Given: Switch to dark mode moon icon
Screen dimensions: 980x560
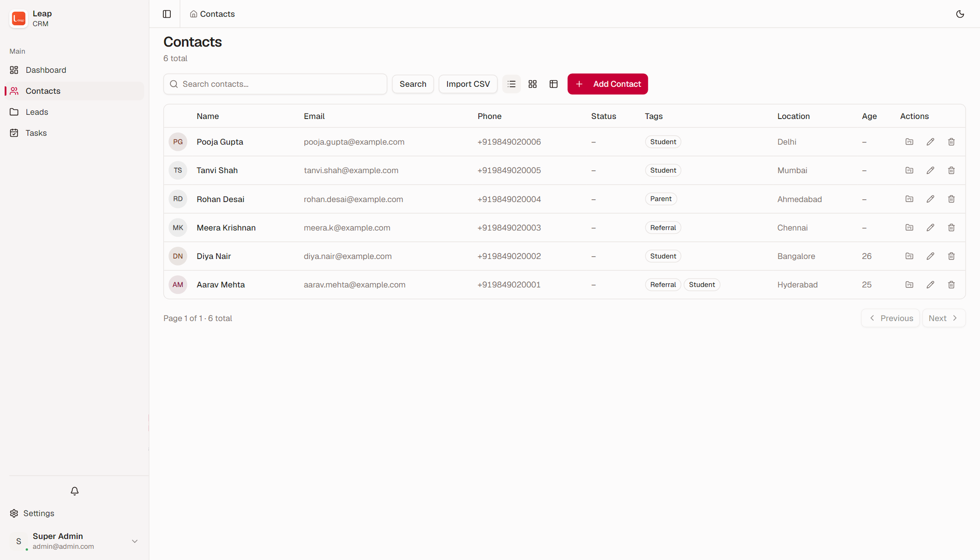Looking at the screenshot, I should [x=960, y=14].
